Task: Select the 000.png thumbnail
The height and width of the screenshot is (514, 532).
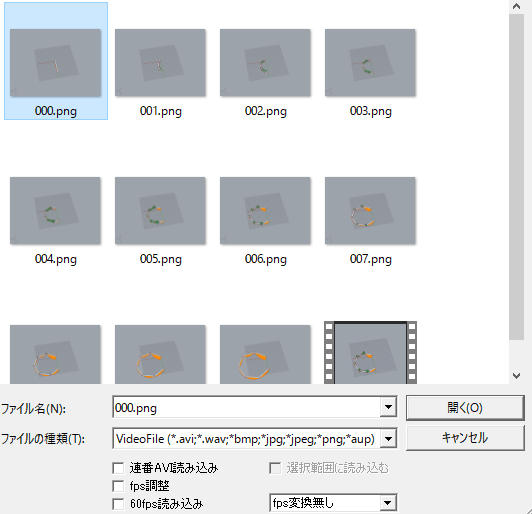Action: coord(55,63)
